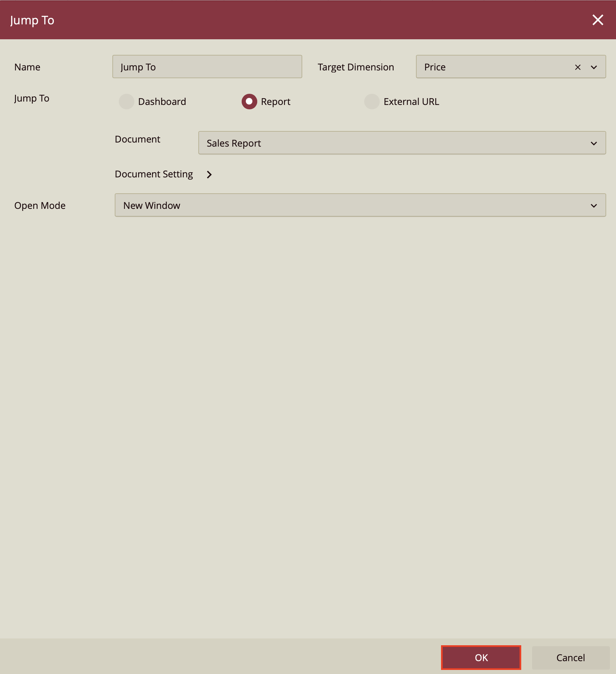
Task: Keep Report selected as jump target
Action: click(249, 102)
